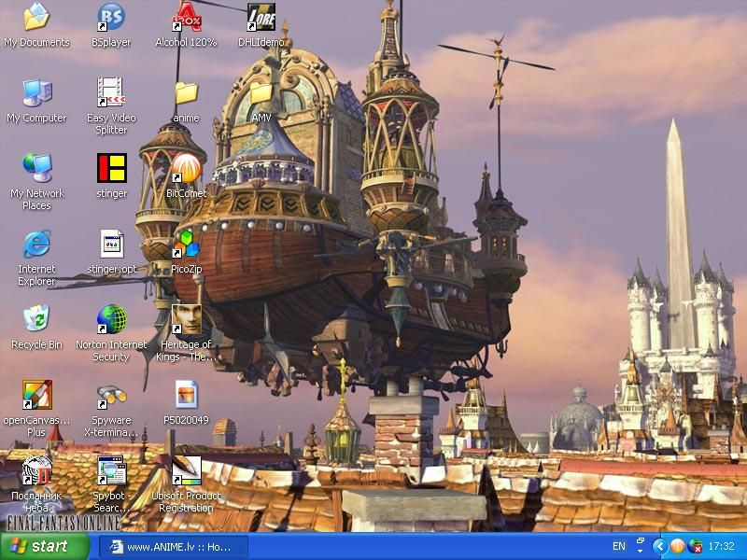Switch to the www.ANIME.lv taskbar window

pyautogui.click(x=174, y=547)
